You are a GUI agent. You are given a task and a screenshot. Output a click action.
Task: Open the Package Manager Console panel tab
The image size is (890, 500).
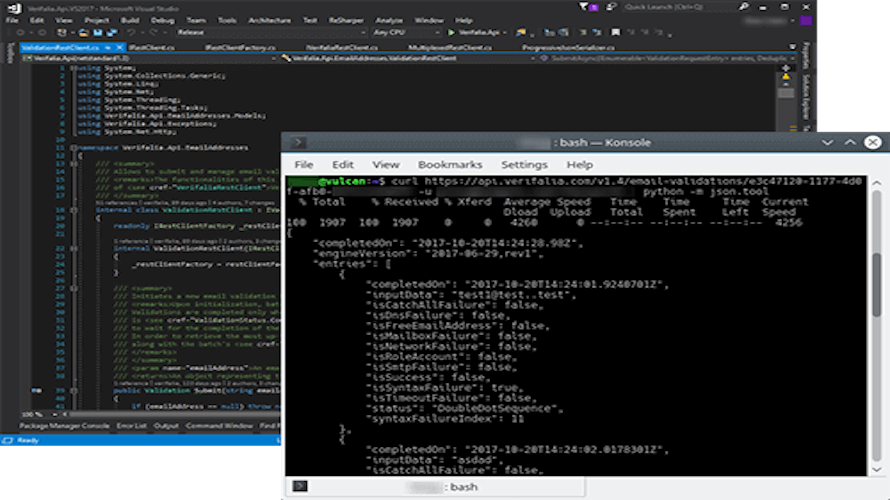point(64,426)
